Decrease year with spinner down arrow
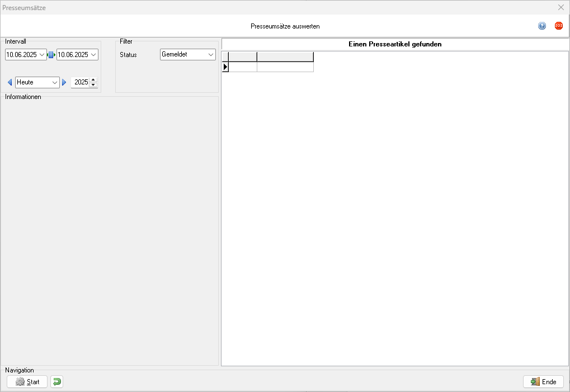570x392 pixels. pos(93,85)
